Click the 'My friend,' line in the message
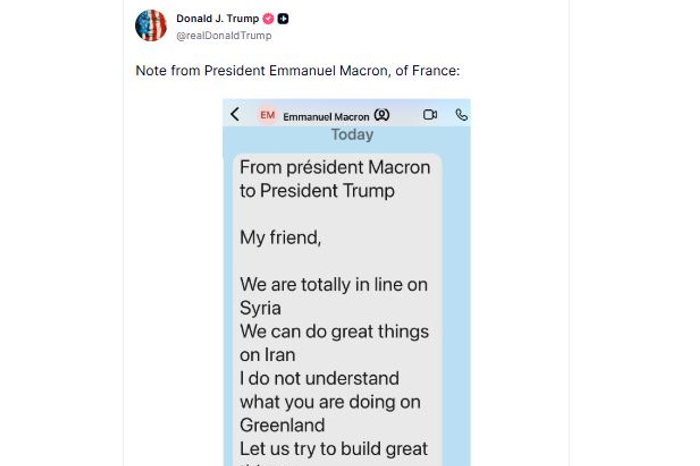This screenshot has height=466, width=700. click(x=280, y=238)
